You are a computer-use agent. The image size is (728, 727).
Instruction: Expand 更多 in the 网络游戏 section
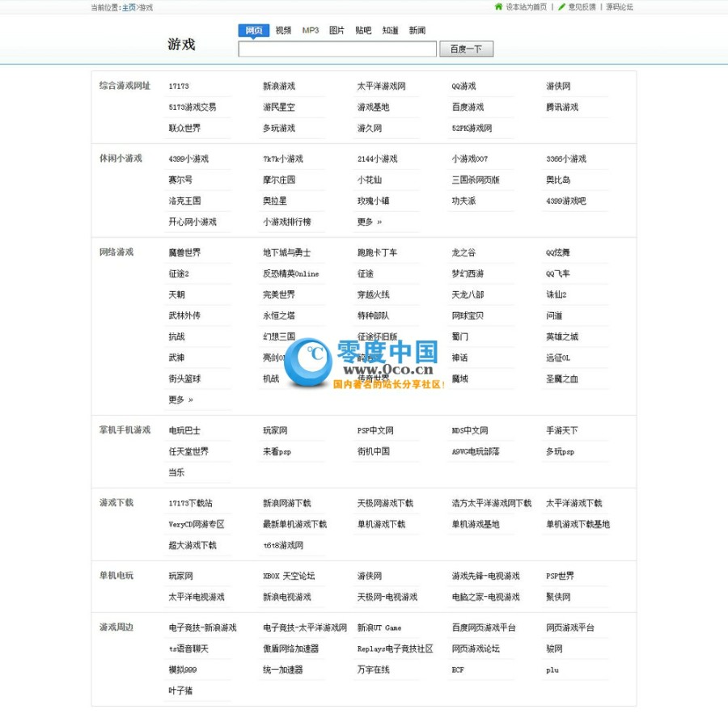click(x=181, y=399)
